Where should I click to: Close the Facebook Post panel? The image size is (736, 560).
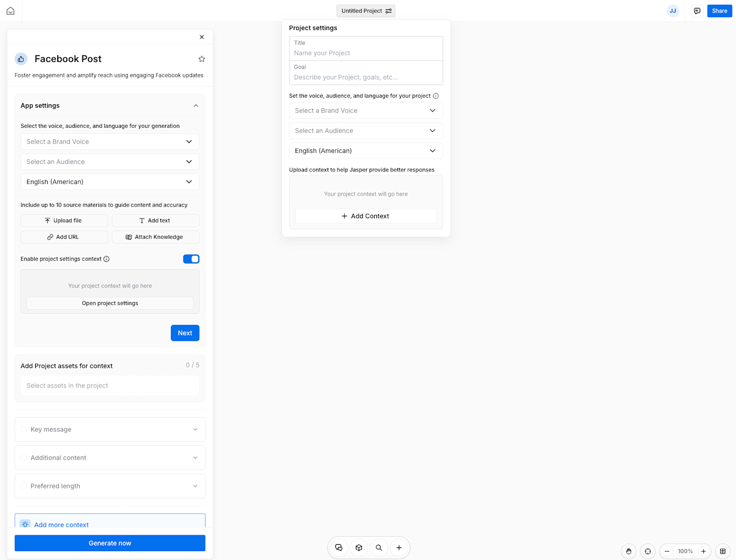click(202, 37)
